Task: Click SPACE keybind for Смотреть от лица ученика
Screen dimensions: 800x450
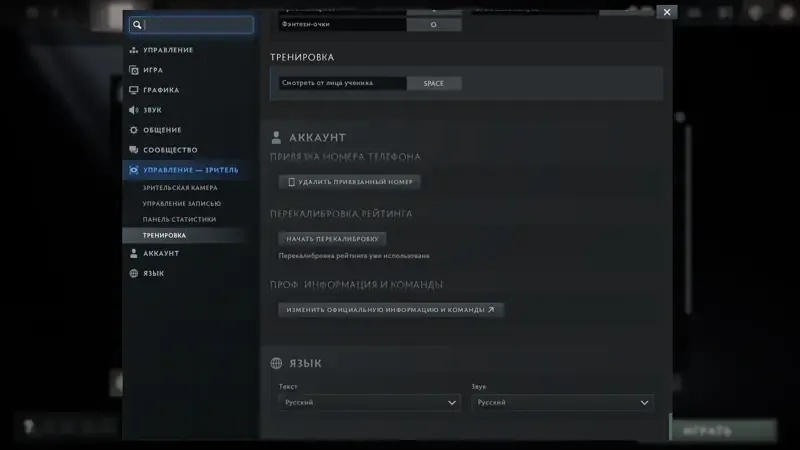Action: (434, 83)
